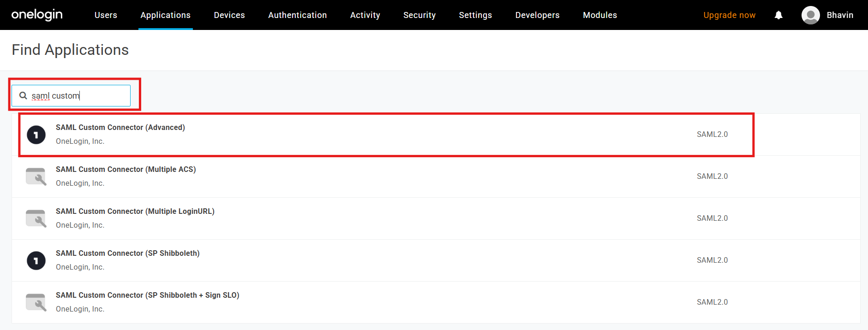Select SAML Custom Connector (SP Shibboleth)

(x=436, y=260)
